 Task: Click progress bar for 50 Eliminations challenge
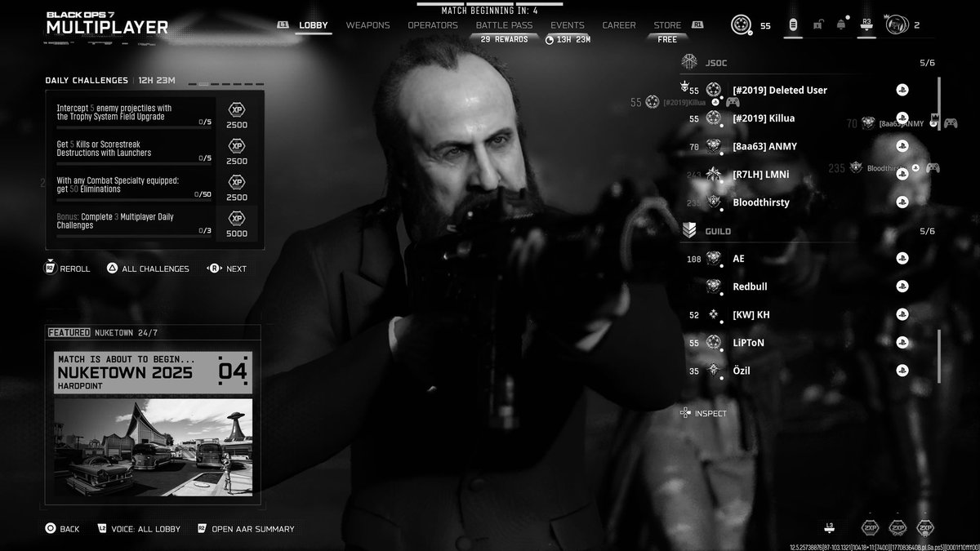[x=134, y=199]
